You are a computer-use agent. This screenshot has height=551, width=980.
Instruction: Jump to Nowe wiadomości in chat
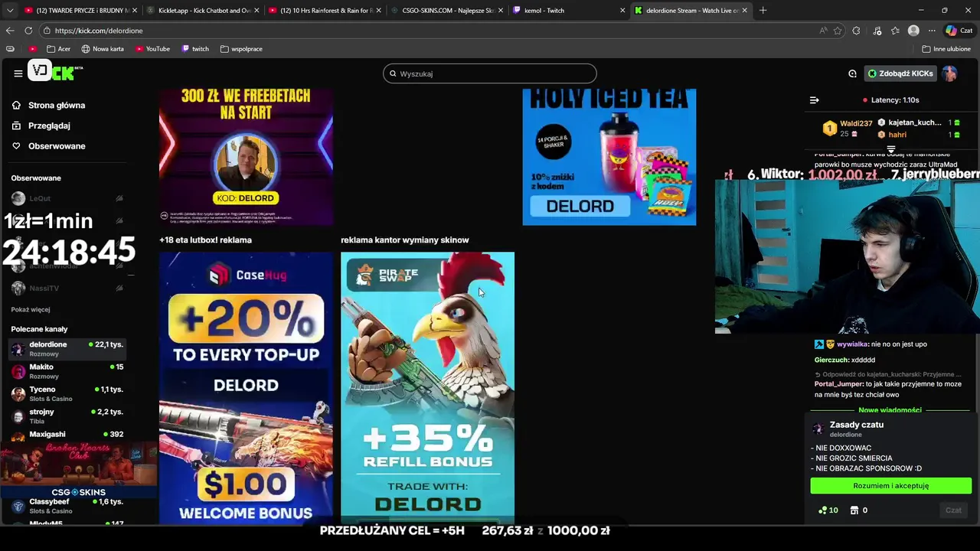(890, 410)
